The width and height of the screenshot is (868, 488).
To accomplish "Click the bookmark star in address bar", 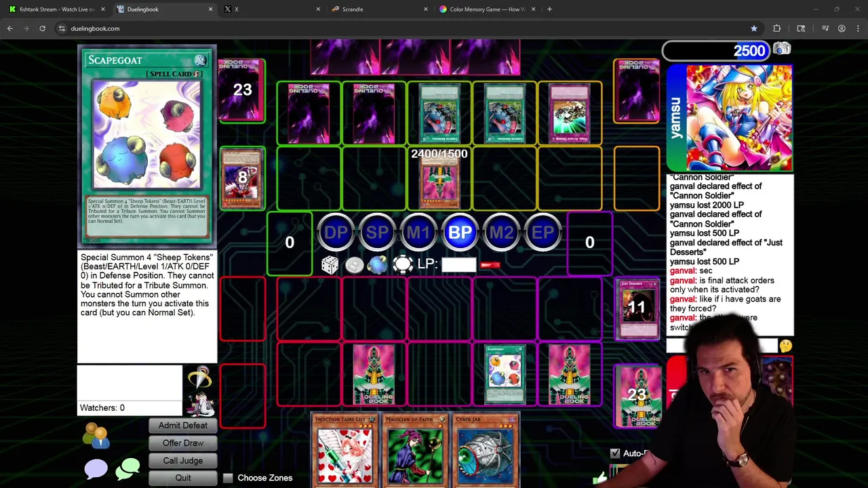I will [x=754, y=28].
